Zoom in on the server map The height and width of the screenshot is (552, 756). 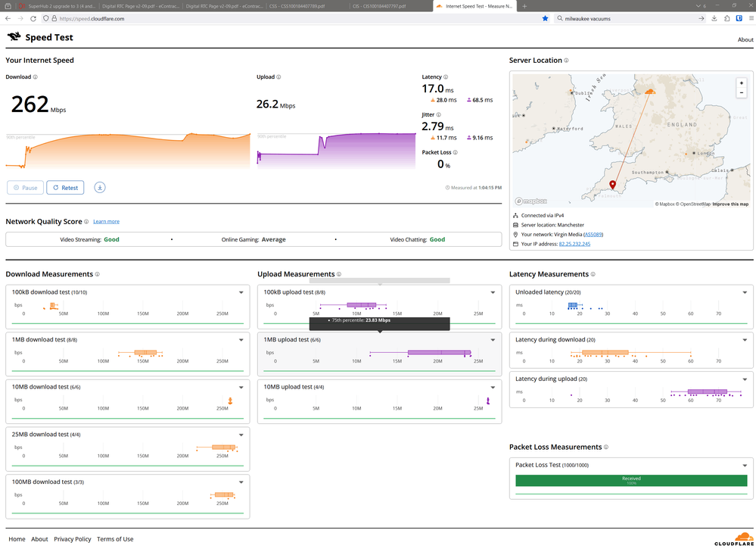click(x=742, y=83)
